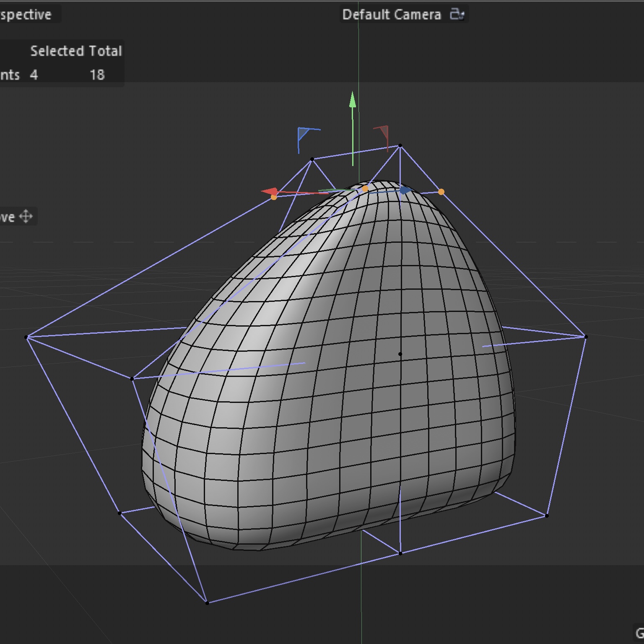Image resolution: width=644 pixels, height=644 pixels.
Task: Open the Perspective view label
Action: (25, 15)
